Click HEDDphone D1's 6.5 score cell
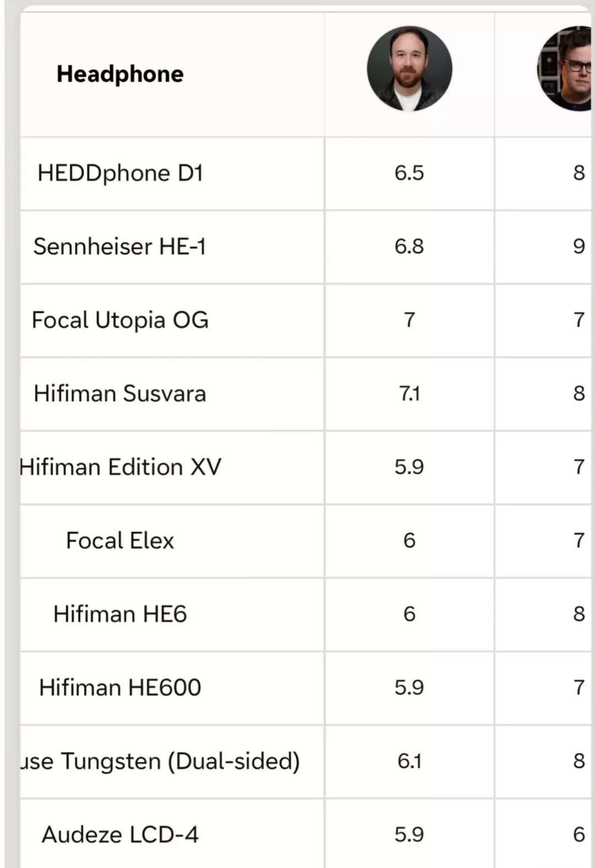Viewport: 595px width, 868px height. (x=409, y=173)
